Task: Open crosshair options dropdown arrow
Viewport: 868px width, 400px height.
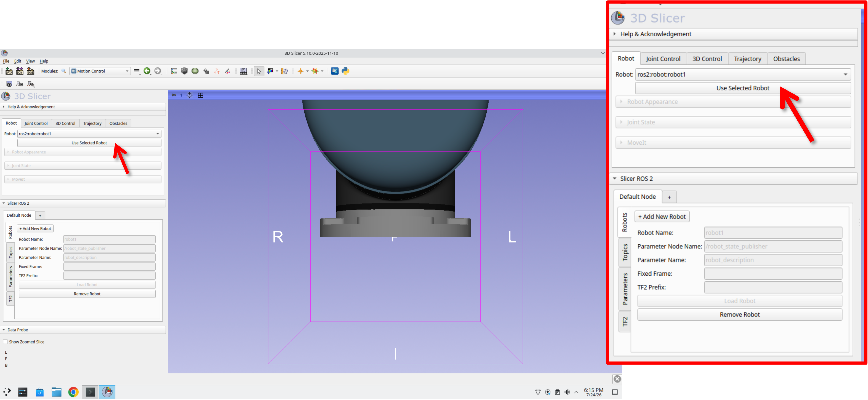Action: pyautogui.click(x=307, y=71)
